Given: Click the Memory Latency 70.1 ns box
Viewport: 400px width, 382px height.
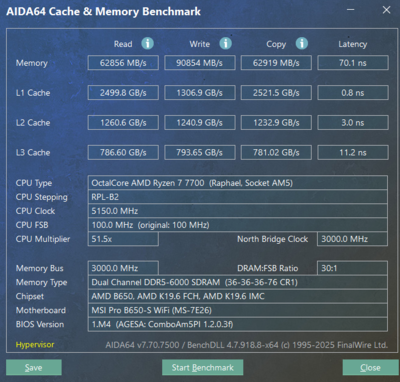Looking at the screenshot, I should [x=353, y=63].
